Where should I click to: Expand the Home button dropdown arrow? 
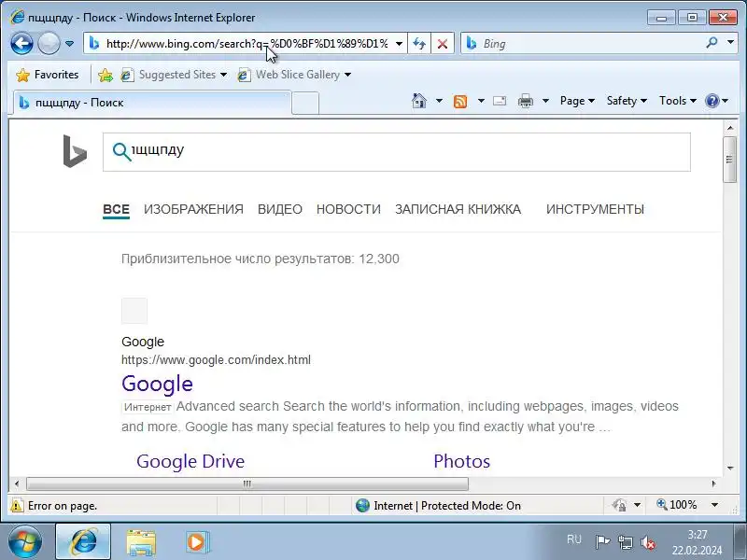click(439, 101)
